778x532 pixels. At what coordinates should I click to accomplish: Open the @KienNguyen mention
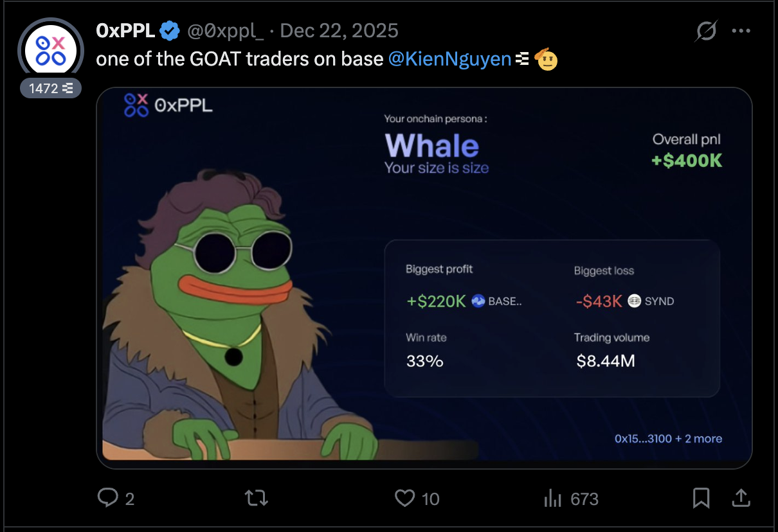[449, 59]
